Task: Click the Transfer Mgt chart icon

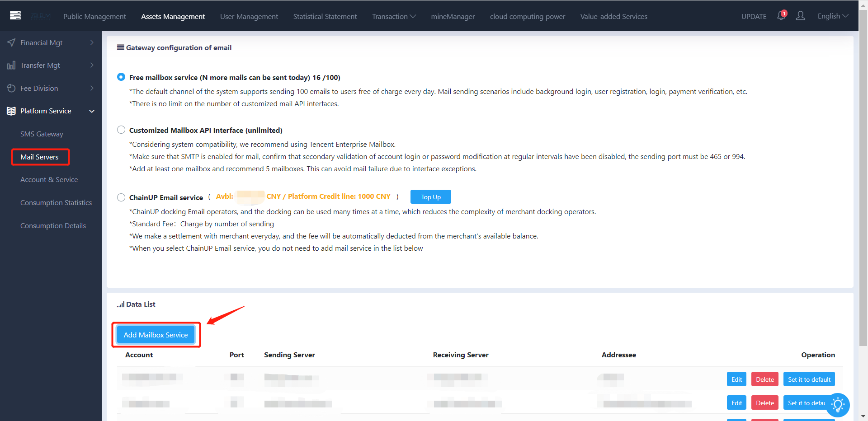Action: [x=11, y=65]
